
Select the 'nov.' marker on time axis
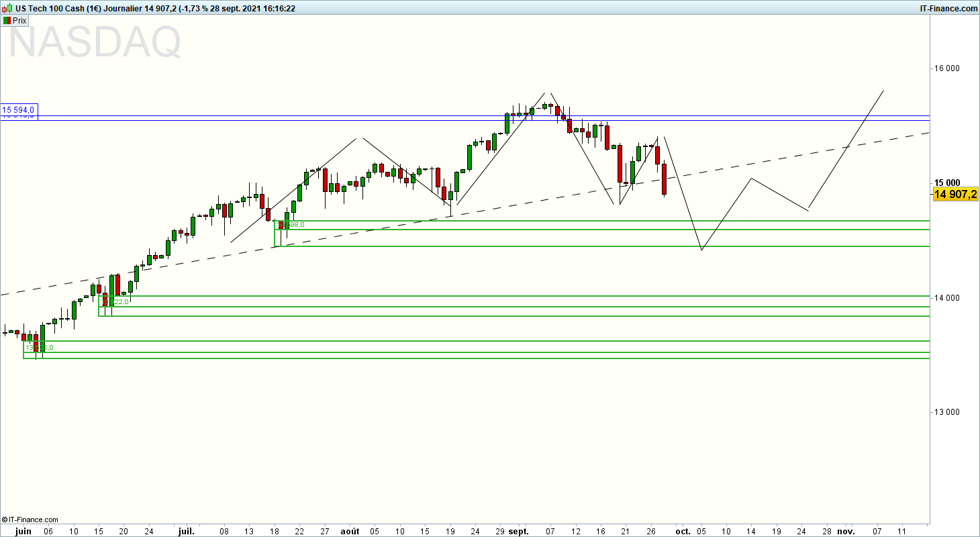coord(846,530)
